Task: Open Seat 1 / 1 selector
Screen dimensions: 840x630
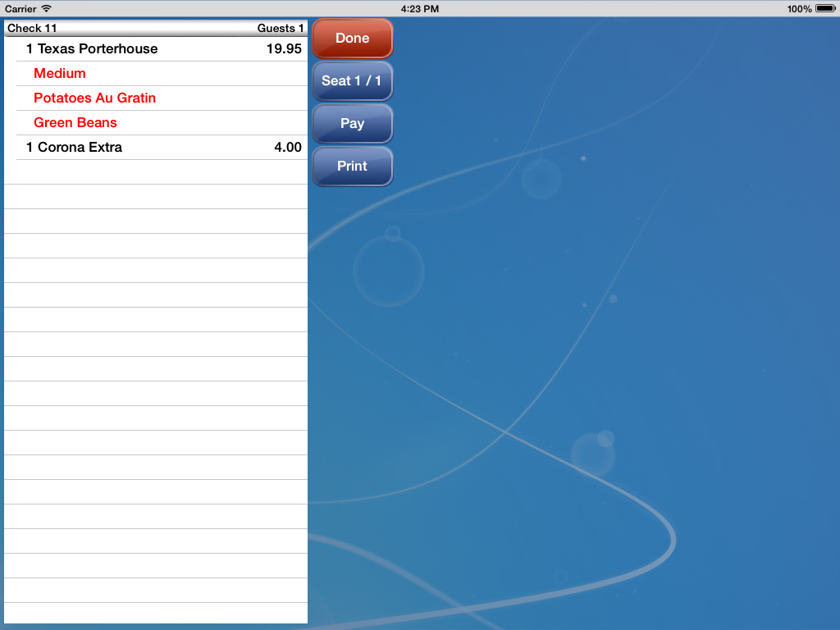Action: point(352,80)
